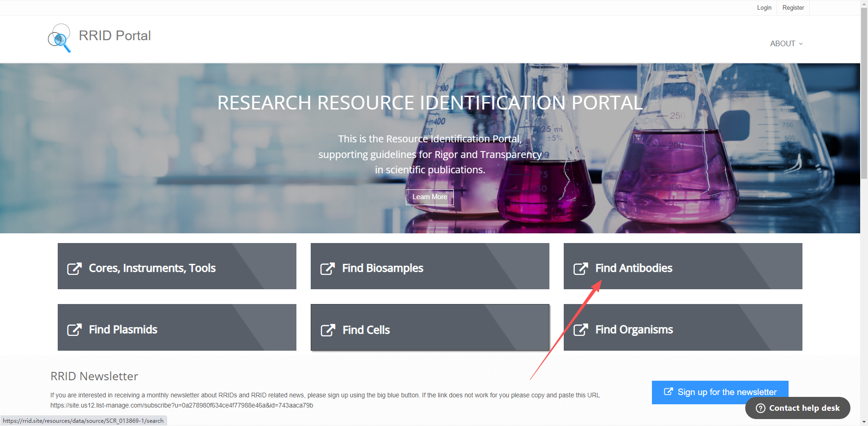Image resolution: width=868 pixels, height=426 pixels.
Task: Click external-link icon beside Find Biosamples
Action: (x=327, y=268)
